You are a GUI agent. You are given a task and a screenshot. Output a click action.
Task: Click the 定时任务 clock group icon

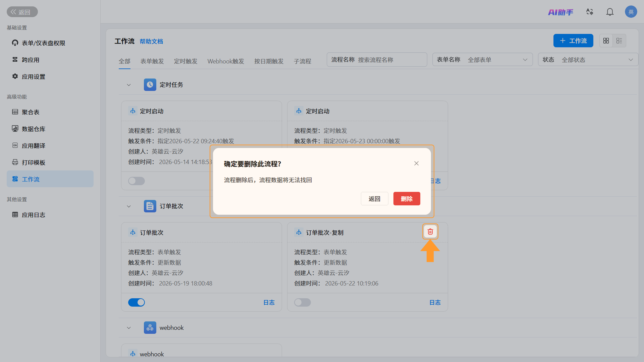(x=150, y=85)
